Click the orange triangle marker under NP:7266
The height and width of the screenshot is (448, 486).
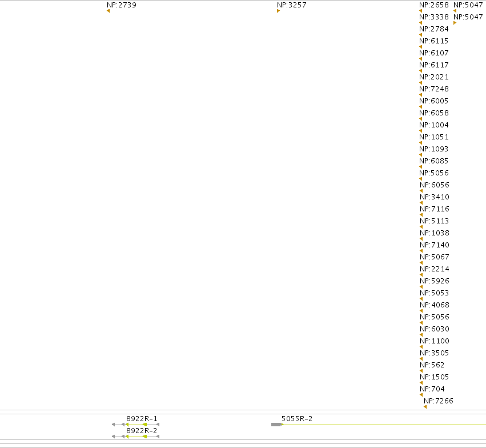point(425,407)
